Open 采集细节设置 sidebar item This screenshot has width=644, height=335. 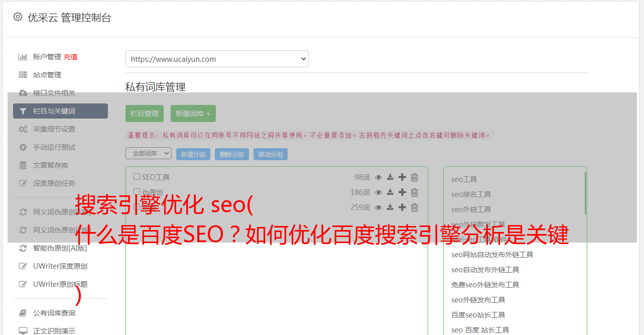(54, 129)
